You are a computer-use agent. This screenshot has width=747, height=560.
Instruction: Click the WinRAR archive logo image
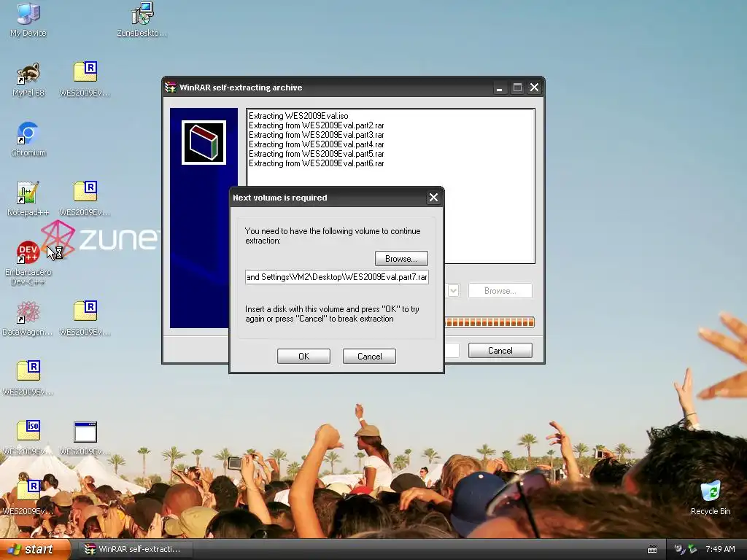coord(204,142)
